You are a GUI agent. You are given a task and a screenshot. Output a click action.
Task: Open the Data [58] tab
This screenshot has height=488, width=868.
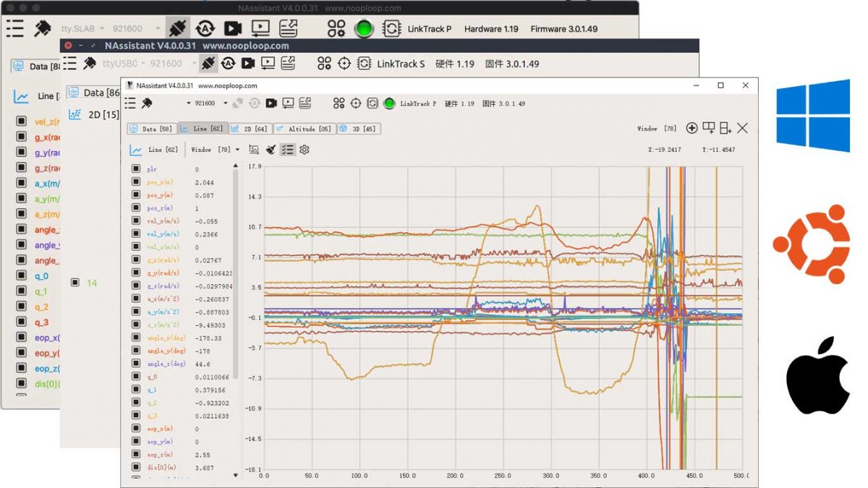point(151,129)
